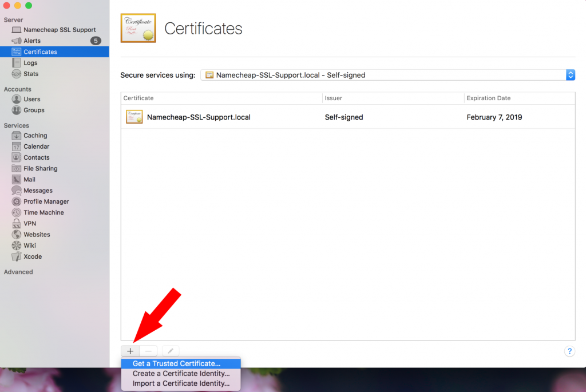
Task: Click the add certificate plus button
Action: pos(130,350)
